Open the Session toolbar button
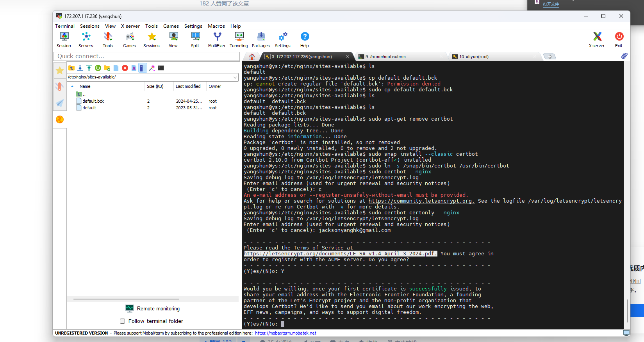This screenshot has width=644, height=342. click(x=64, y=40)
